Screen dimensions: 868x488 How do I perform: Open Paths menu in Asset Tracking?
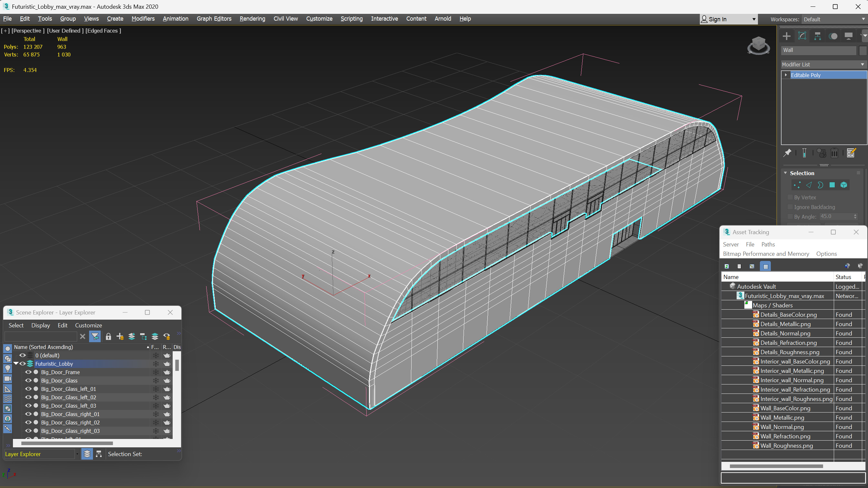(x=768, y=244)
